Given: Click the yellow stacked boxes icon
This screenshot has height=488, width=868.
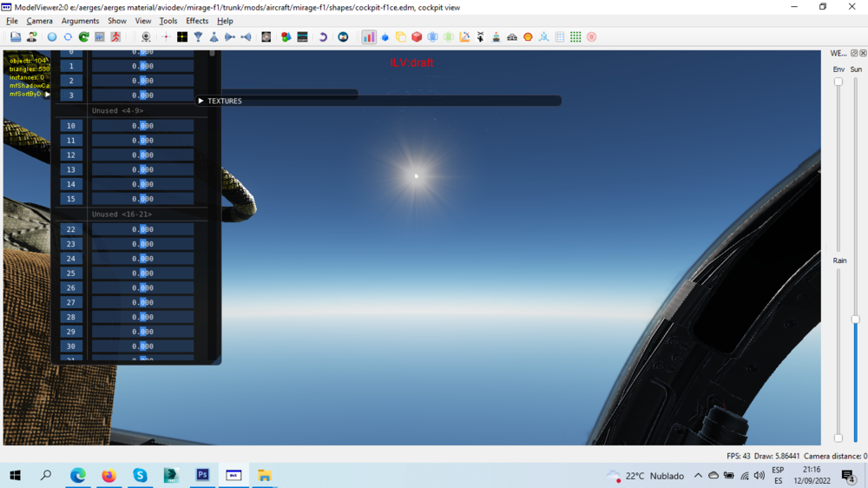Looking at the screenshot, I should (x=401, y=37).
